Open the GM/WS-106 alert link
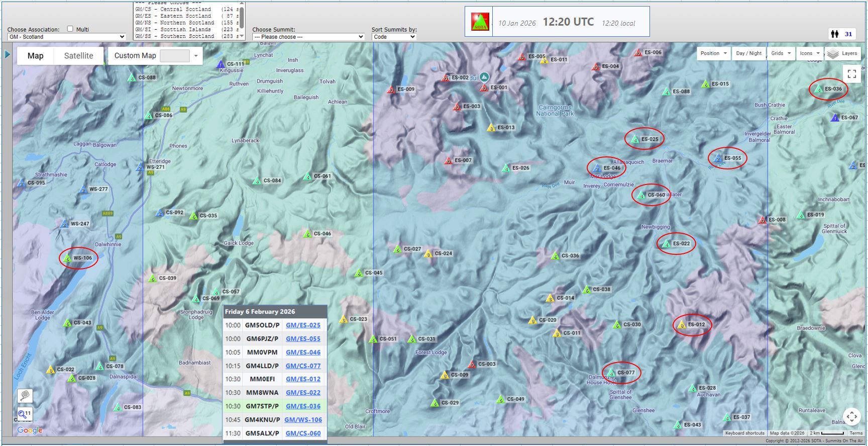The width and height of the screenshot is (868, 446). point(303,420)
